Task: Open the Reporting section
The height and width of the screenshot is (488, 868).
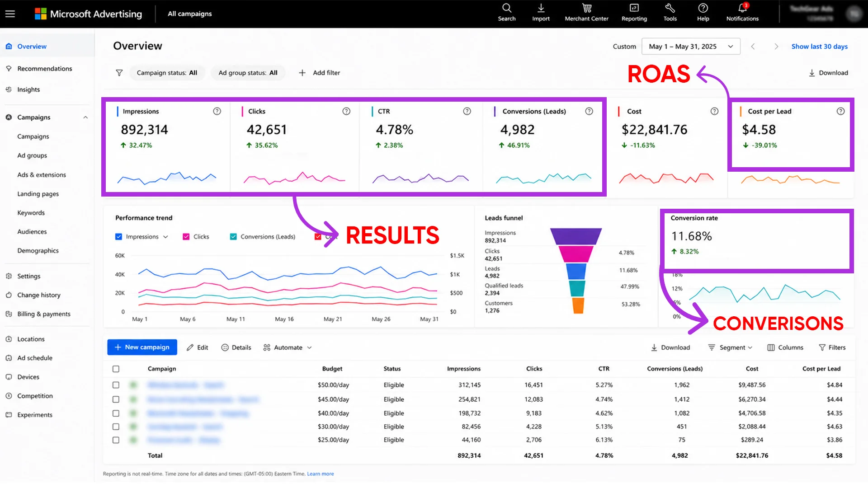Action: click(634, 13)
